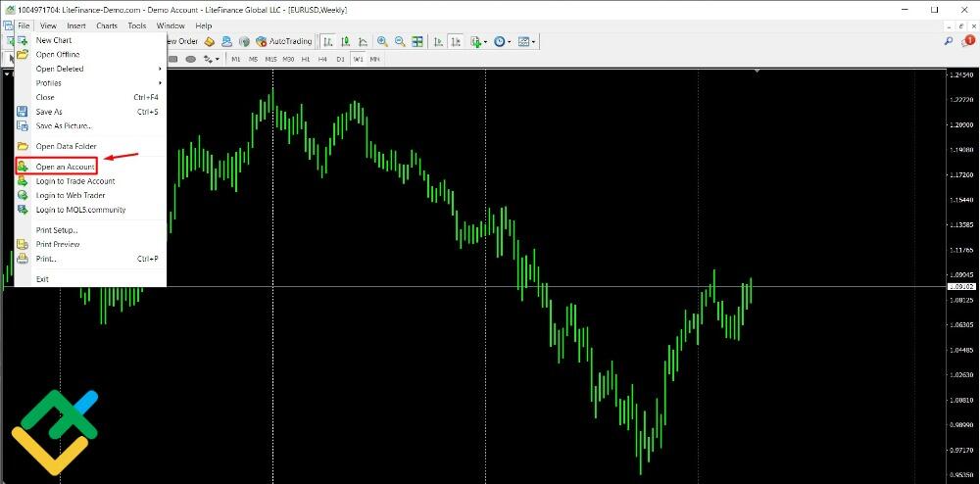Switch timeframe to MN monthly
This screenshot has width=980, height=484.
(x=374, y=59)
